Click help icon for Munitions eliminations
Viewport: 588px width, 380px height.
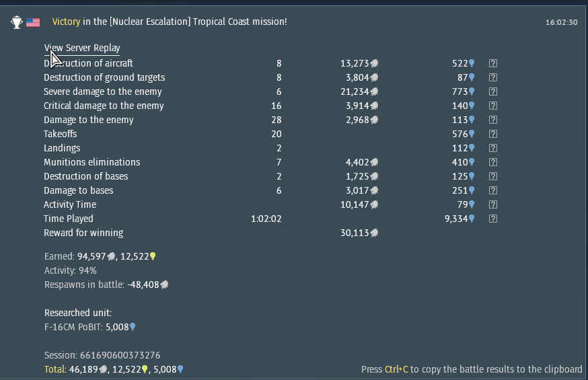coord(493,162)
